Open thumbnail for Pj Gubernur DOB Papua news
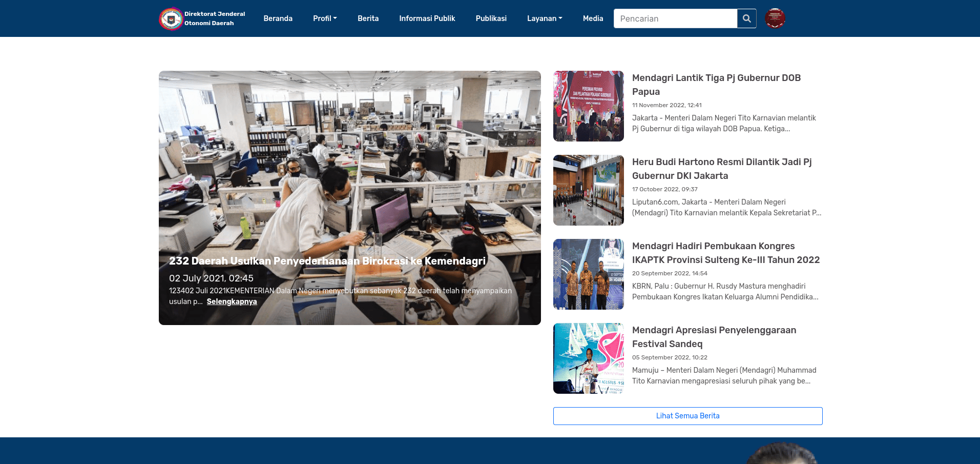Viewport: 980px width, 464px height. (x=589, y=106)
